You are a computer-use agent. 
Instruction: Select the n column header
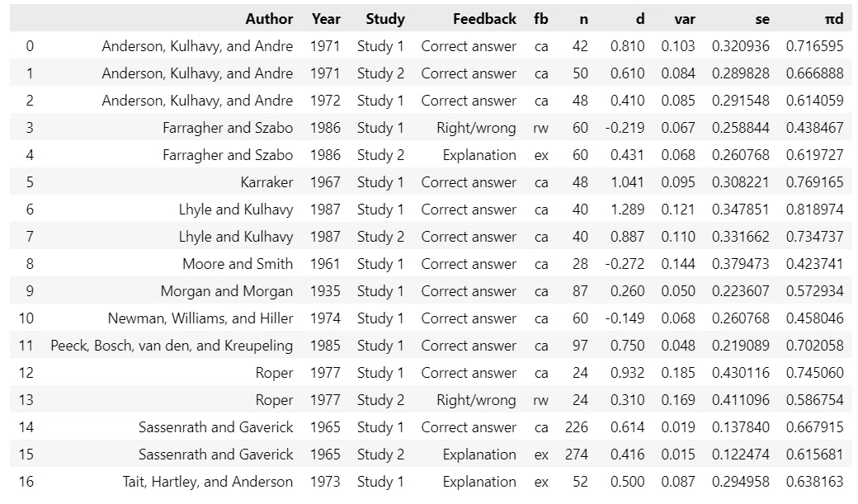pos(584,19)
